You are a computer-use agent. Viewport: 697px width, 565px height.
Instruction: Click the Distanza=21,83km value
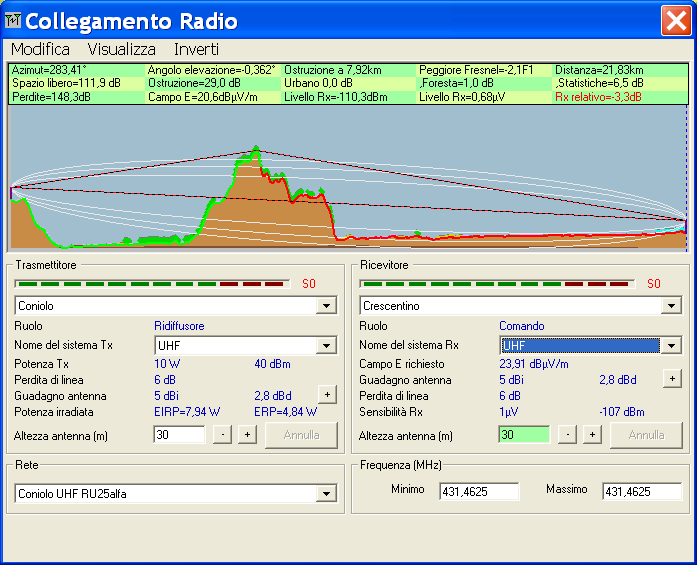pos(599,70)
